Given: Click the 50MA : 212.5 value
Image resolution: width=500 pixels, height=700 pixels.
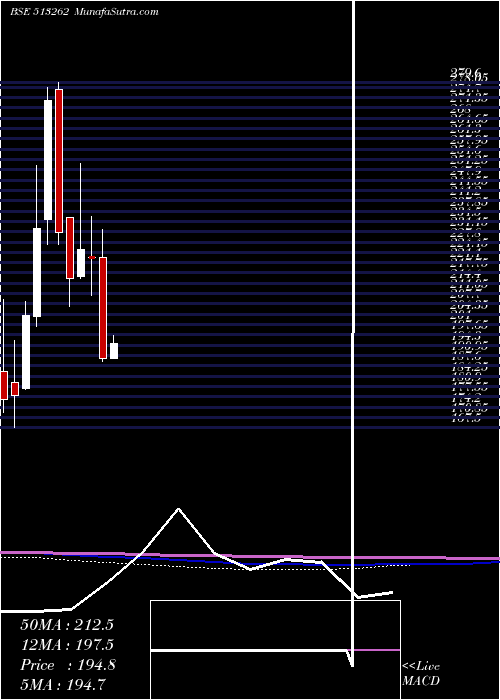Looking at the screenshot, I should (x=67, y=625).
